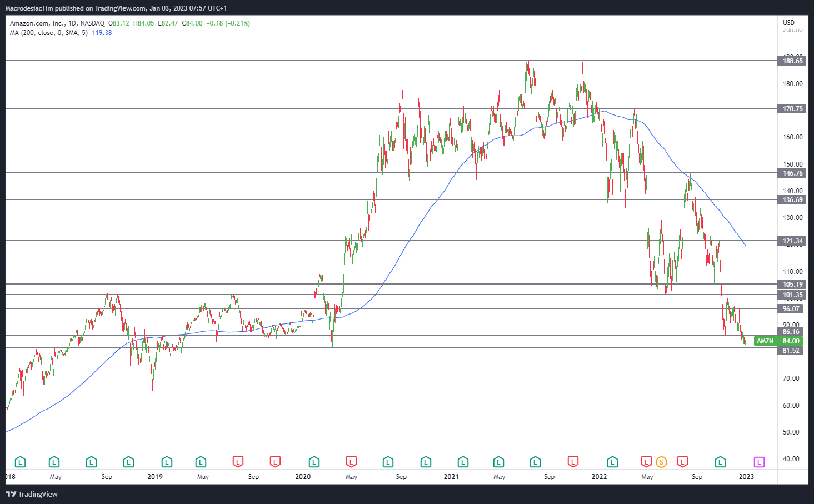Click the −0.18 (−0.21%) change value
The height and width of the screenshot is (504, 814).
coord(228,23)
